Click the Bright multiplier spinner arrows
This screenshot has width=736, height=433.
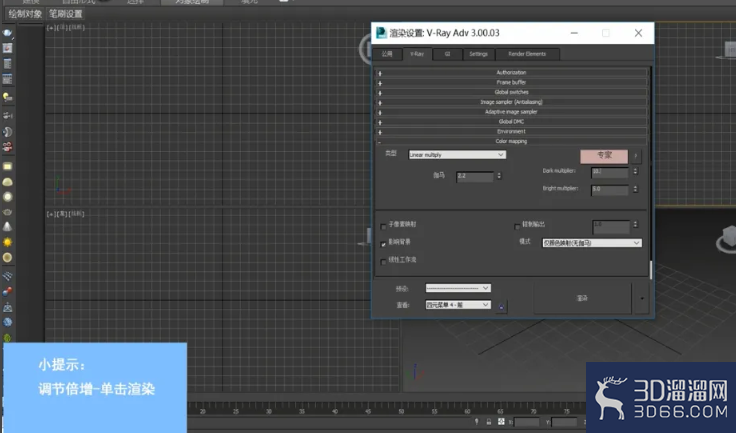click(x=635, y=189)
